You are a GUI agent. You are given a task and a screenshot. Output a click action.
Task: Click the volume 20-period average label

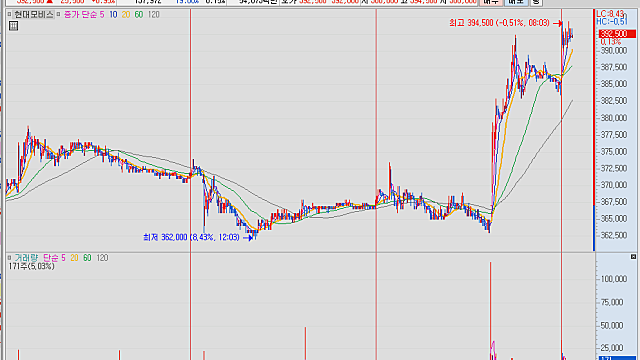point(74,258)
